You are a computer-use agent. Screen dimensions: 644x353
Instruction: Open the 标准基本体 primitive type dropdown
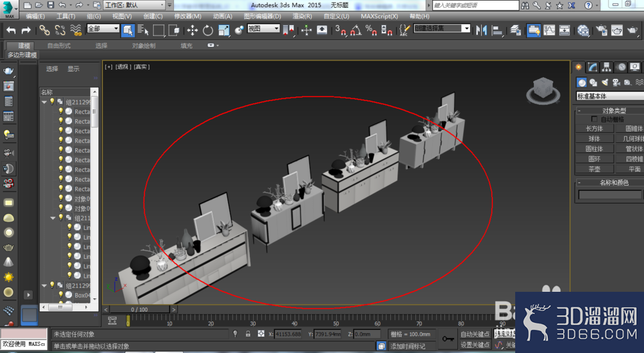point(610,96)
